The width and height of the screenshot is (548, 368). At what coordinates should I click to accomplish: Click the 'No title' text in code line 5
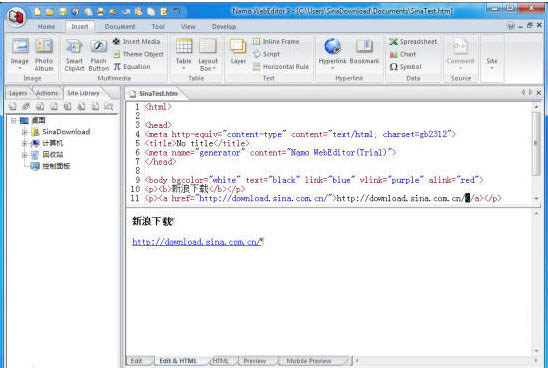pyautogui.click(x=195, y=143)
